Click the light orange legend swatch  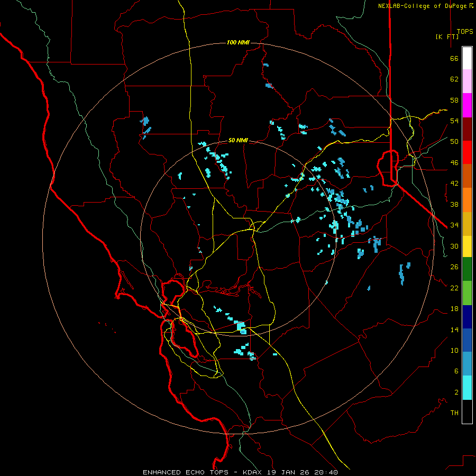pos(467,200)
